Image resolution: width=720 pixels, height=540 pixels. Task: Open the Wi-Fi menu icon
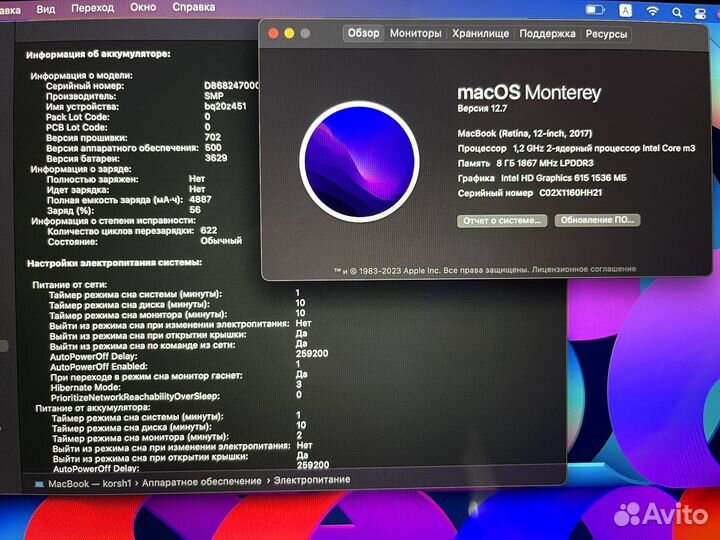(652, 11)
